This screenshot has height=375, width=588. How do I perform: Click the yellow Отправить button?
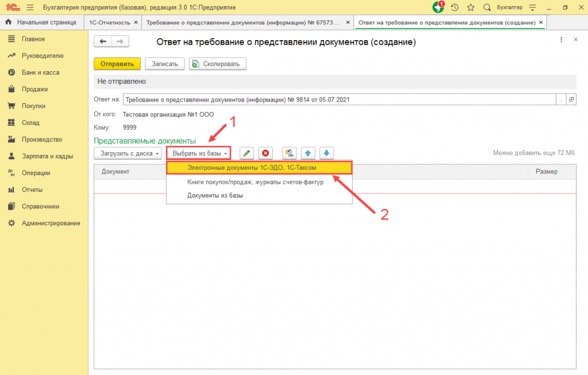[117, 64]
